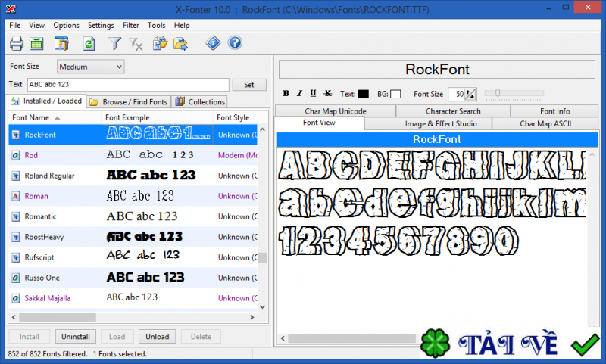The width and height of the screenshot is (606, 364).
Task: Click the blue diamond info icon
Action: tap(214, 43)
